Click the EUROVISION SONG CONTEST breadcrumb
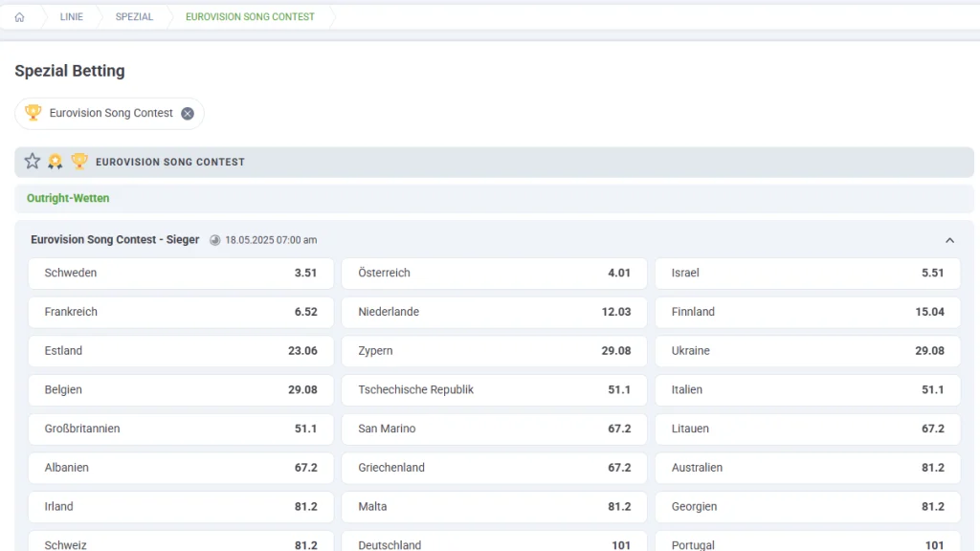 (x=250, y=17)
